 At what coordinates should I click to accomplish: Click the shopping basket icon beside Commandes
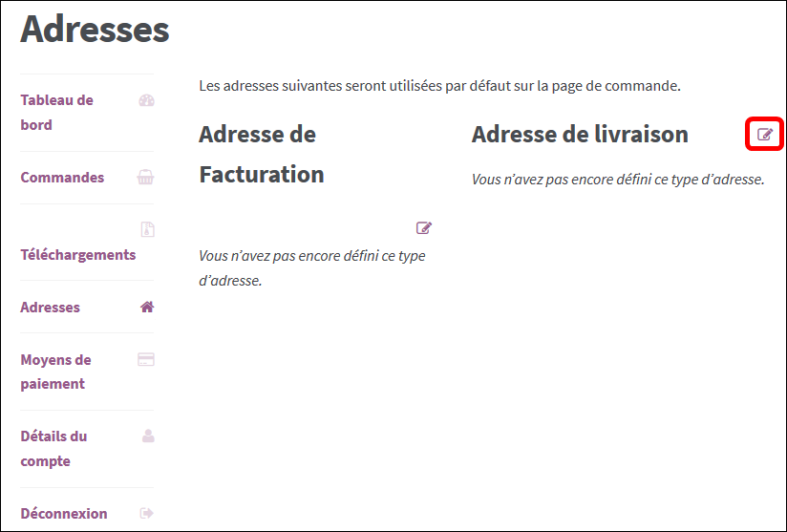click(145, 177)
